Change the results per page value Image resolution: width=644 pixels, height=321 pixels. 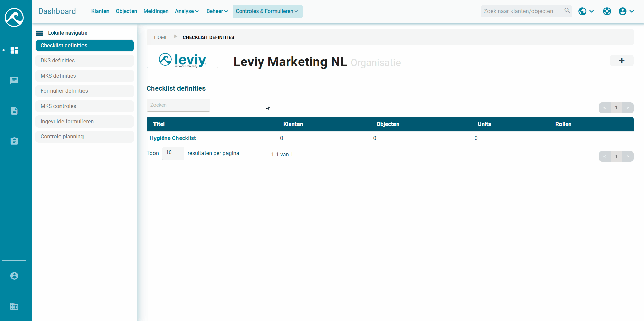coord(173,153)
